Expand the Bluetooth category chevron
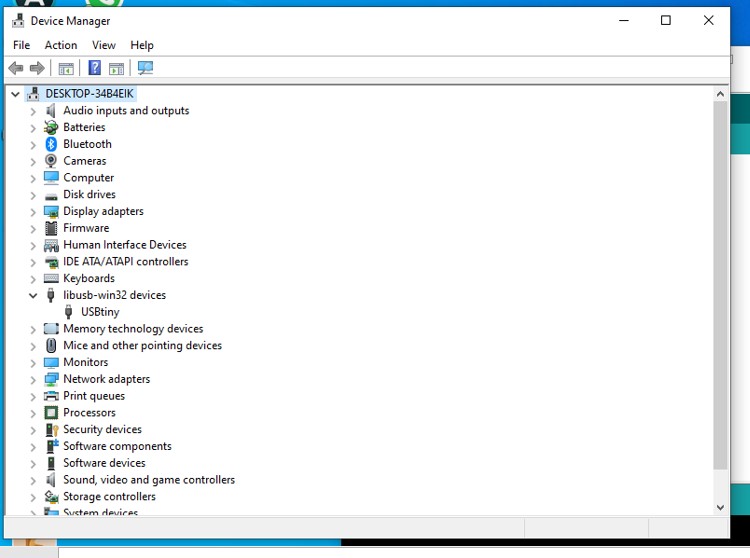Image resolution: width=750 pixels, height=558 pixels. click(33, 145)
